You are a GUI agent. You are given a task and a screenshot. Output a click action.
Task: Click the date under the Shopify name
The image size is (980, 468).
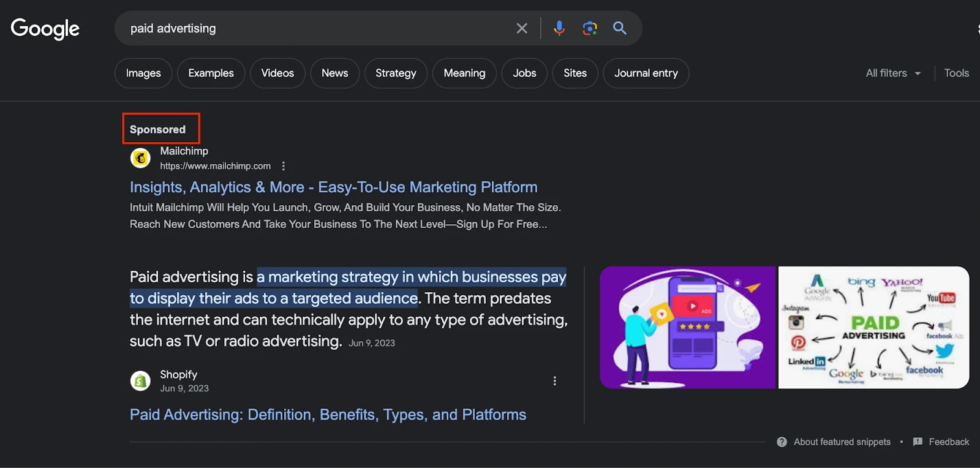(x=184, y=388)
